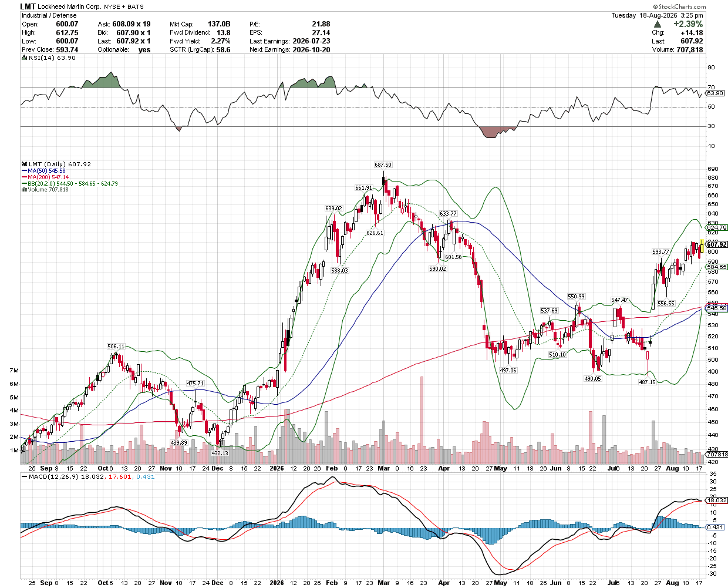The image size is (728, 588).
Task: Click the Fwd Yield value 2.27%
Action: (221, 41)
